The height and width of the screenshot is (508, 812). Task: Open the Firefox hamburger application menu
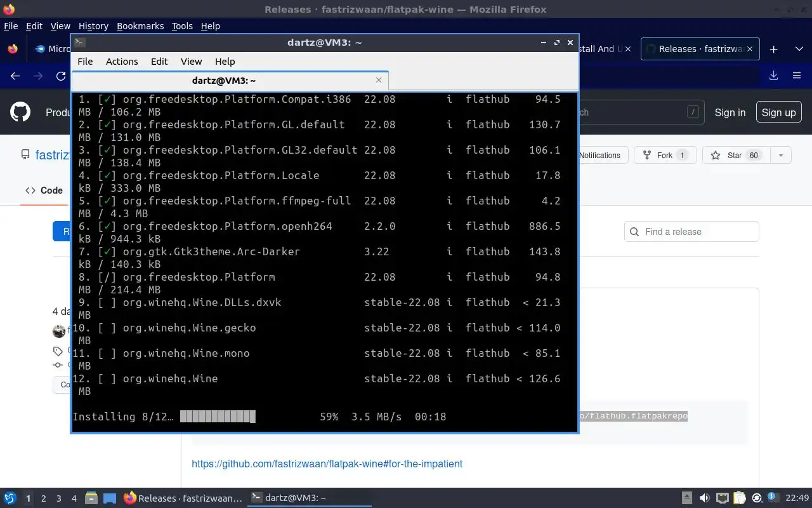coord(797,76)
